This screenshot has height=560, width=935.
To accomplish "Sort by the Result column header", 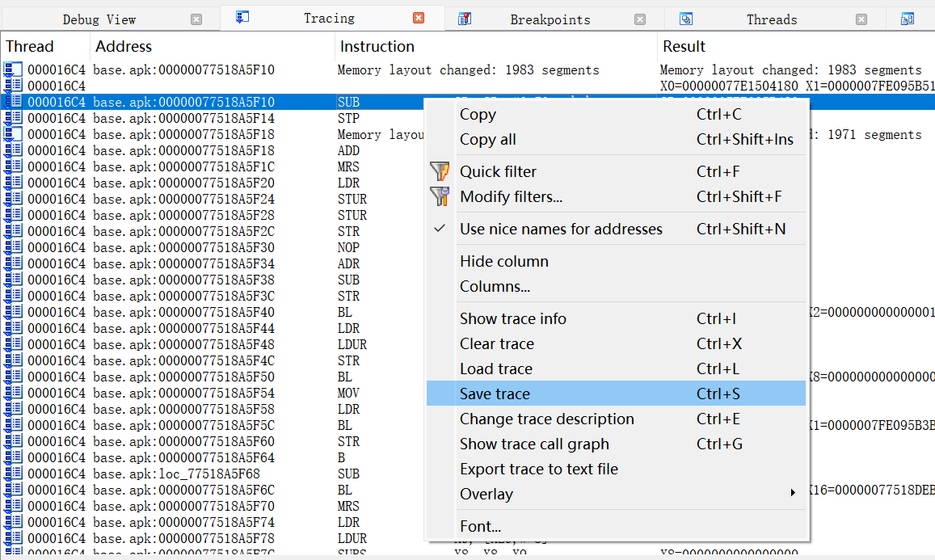I will click(x=795, y=46).
